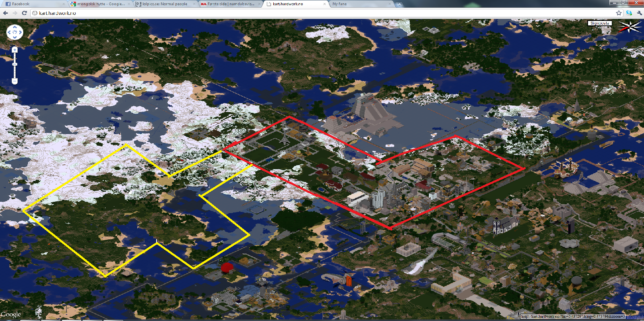Close the lolpics.se tab
The height and width of the screenshot is (321, 644).
194,4
